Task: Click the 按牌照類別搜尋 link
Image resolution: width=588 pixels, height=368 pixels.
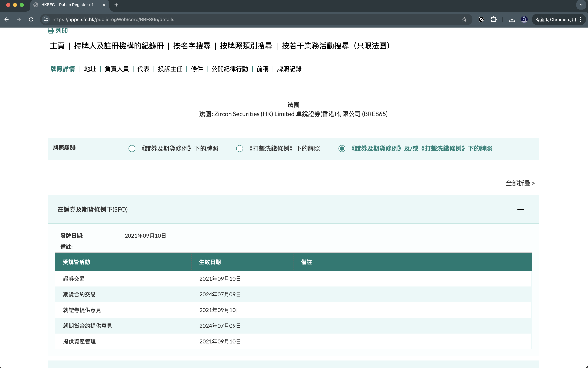Action: [x=246, y=46]
